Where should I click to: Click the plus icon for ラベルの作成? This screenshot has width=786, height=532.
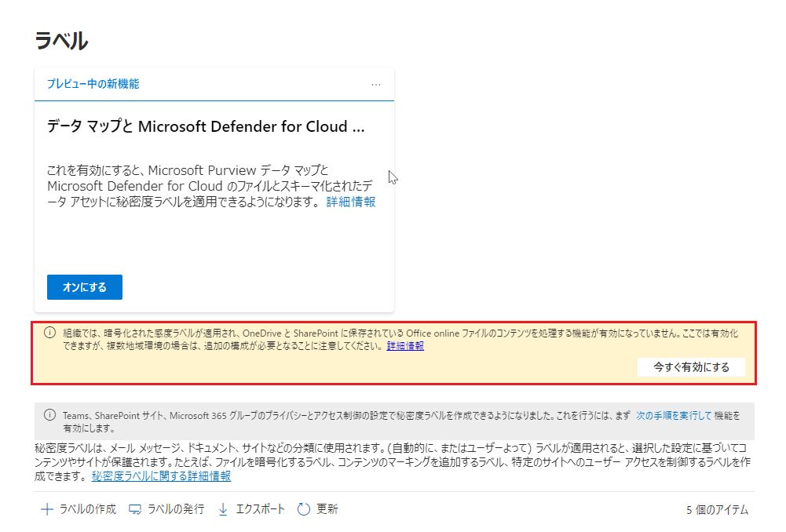click(x=47, y=509)
